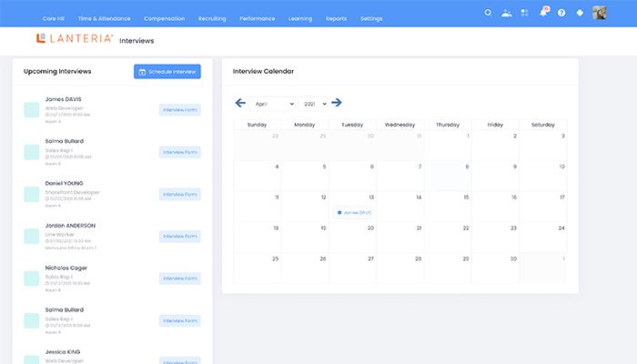Open the apps grid icon

pyautogui.click(x=524, y=13)
